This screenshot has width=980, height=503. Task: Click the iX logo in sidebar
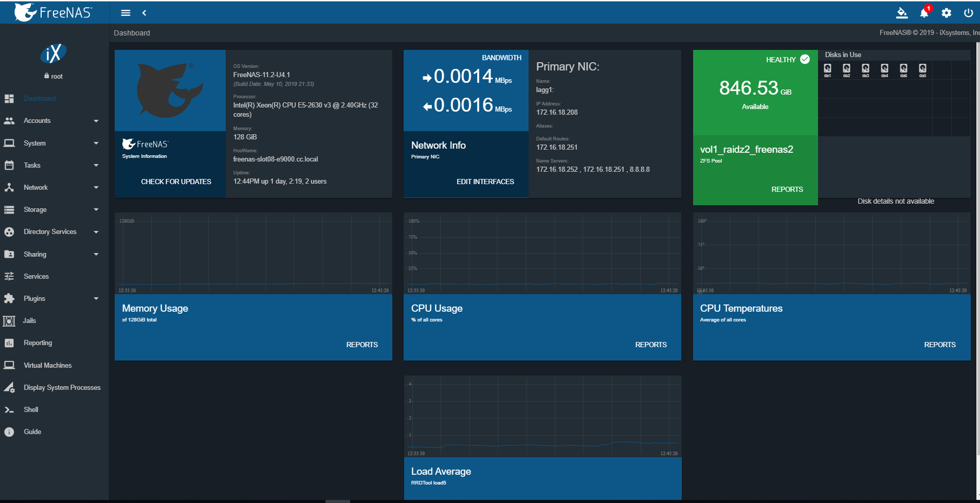[x=53, y=53]
